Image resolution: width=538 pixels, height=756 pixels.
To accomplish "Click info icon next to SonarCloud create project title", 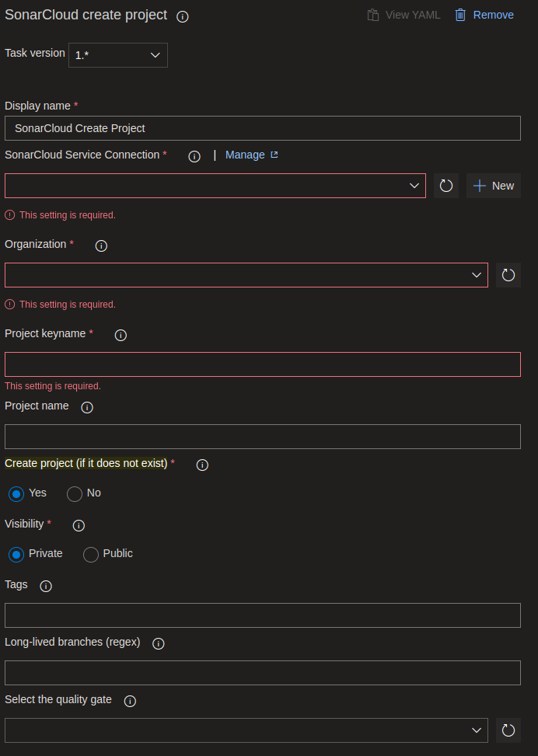I will [x=183, y=17].
